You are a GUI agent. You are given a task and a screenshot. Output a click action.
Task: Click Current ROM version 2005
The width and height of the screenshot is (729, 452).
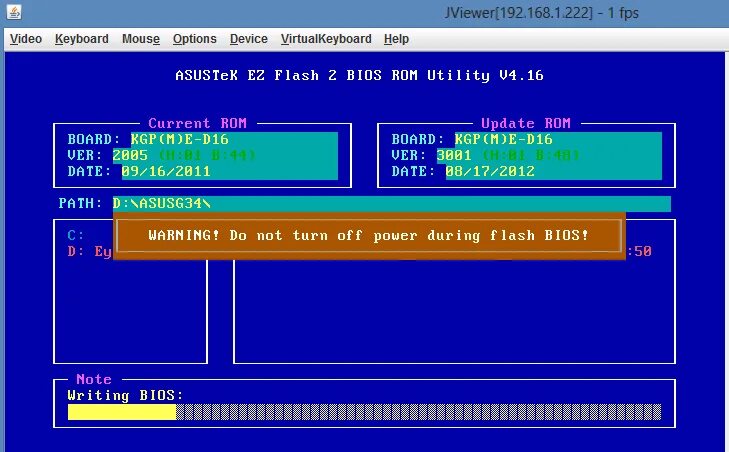tap(130, 155)
